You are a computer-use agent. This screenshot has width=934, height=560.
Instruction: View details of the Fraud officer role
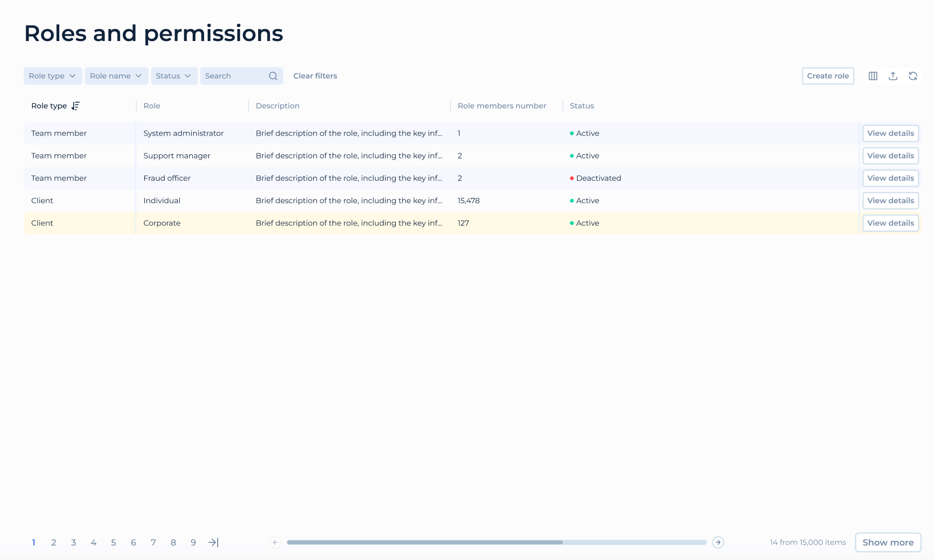890,178
